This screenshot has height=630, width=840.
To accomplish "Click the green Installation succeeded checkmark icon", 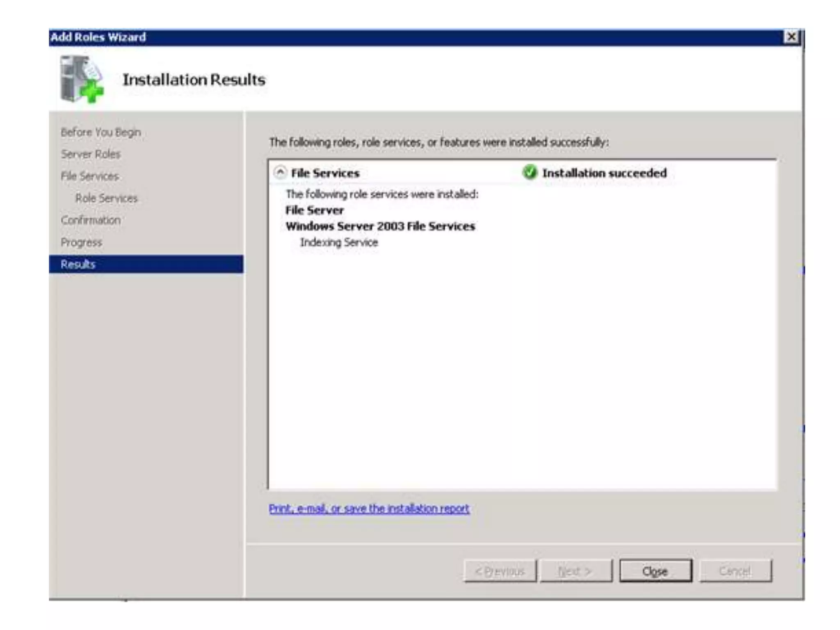I will tap(530, 172).
